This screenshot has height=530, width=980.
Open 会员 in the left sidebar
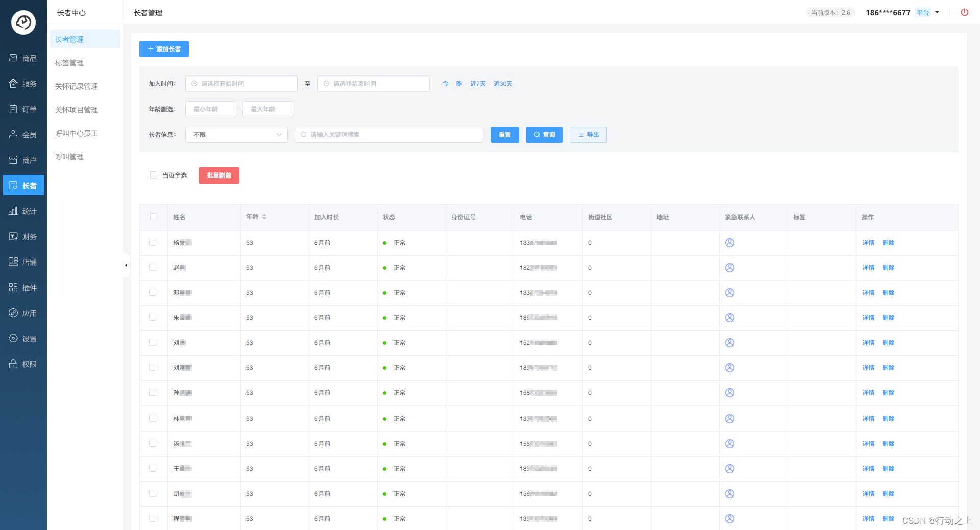point(23,135)
